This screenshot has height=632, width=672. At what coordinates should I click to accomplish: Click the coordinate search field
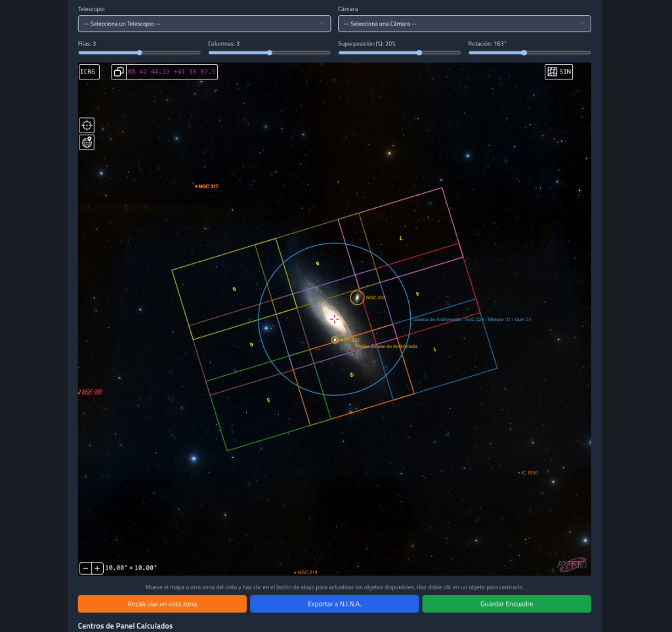(171, 72)
